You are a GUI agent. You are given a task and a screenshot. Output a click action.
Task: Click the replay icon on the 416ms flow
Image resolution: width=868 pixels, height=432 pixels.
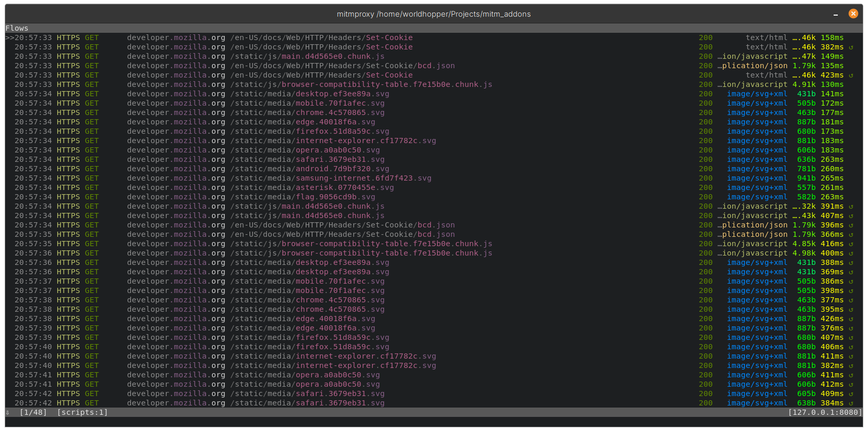851,244
